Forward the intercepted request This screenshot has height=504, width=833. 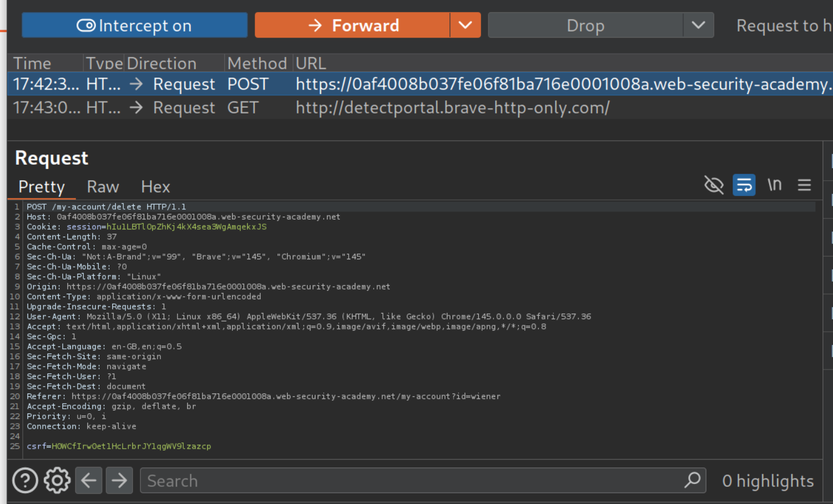coord(353,26)
